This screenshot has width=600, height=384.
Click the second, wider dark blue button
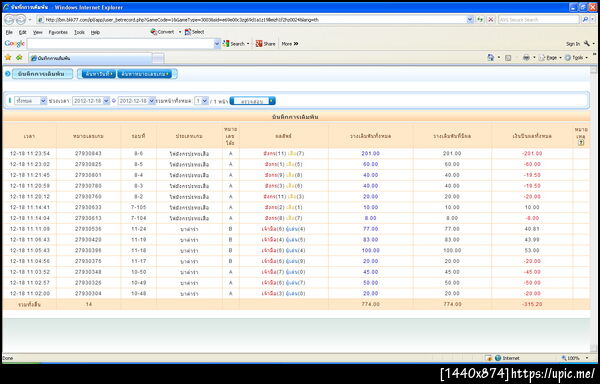point(144,74)
